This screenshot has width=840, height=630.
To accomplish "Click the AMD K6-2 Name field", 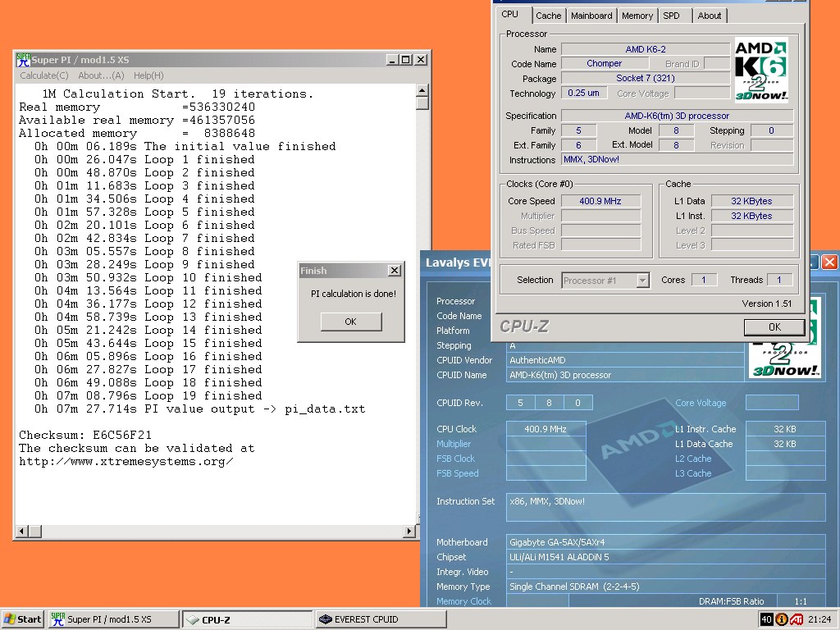I will pyautogui.click(x=646, y=49).
